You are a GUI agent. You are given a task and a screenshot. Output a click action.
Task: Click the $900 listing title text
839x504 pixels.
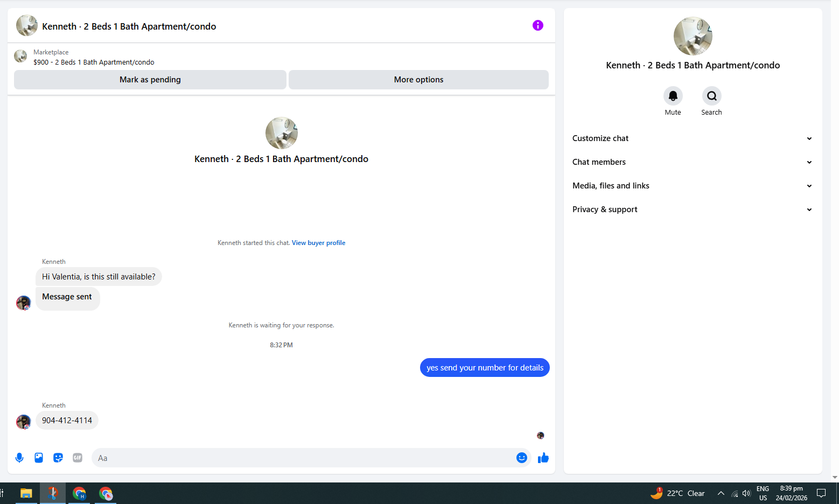(94, 62)
